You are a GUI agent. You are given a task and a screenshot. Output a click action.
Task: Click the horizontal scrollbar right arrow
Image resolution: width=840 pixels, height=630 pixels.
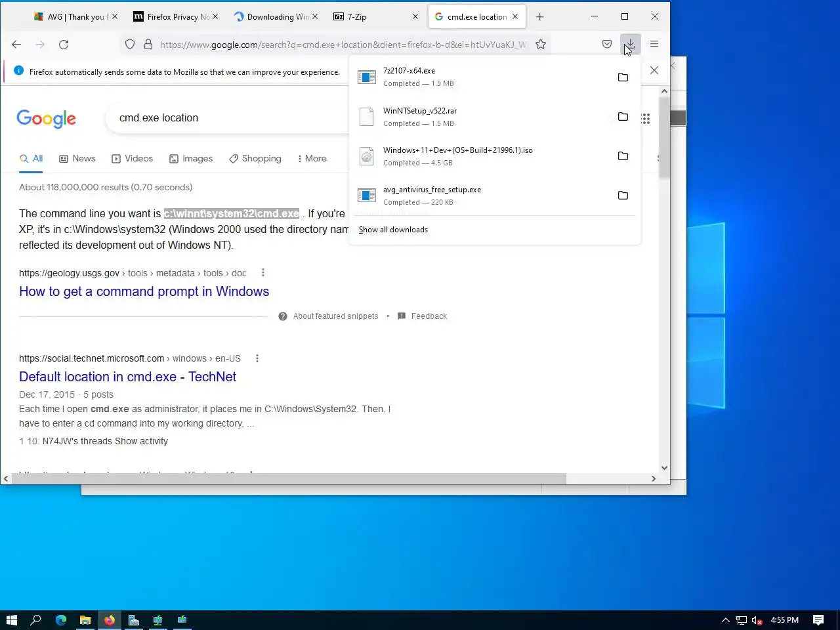coord(653,478)
